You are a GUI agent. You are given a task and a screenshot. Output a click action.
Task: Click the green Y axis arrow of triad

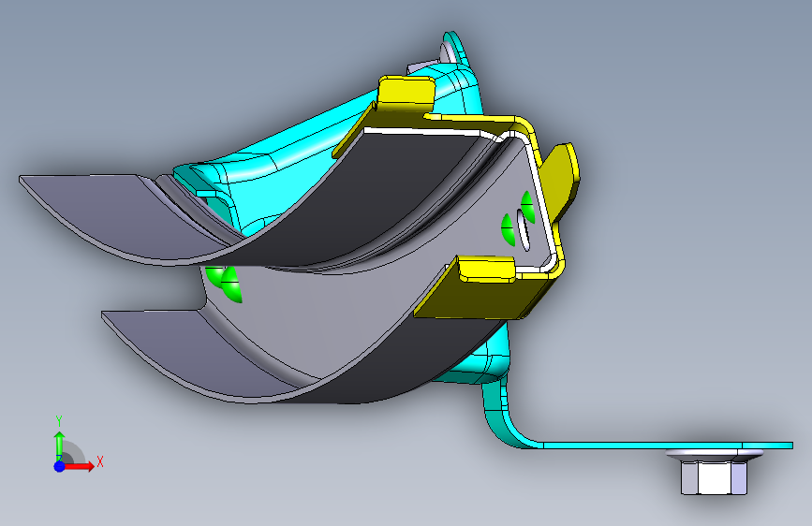tap(59, 445)
